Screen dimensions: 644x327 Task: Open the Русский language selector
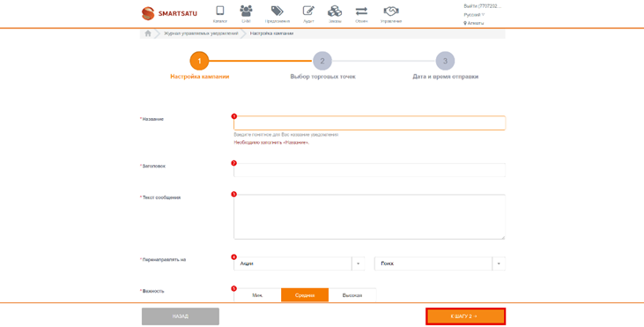(x=474, y=15)
